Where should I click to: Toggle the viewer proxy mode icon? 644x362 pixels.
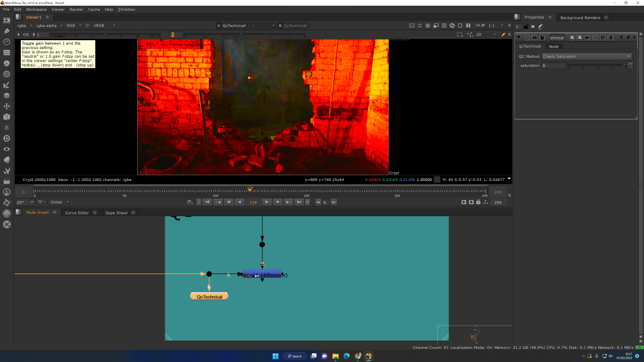click(x=436, y=25)
